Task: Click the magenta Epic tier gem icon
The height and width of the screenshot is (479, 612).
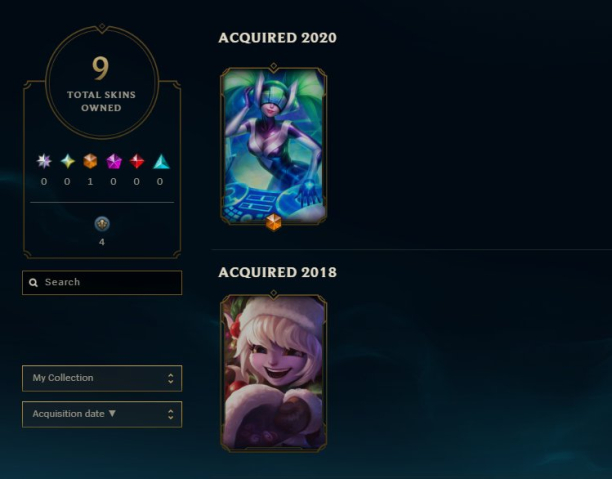Action: coord(114,161)
